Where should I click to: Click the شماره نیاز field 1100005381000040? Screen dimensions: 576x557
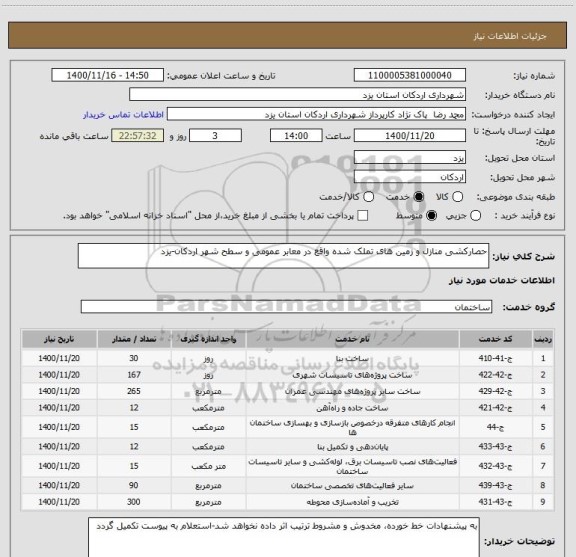(x=410, y=75)
